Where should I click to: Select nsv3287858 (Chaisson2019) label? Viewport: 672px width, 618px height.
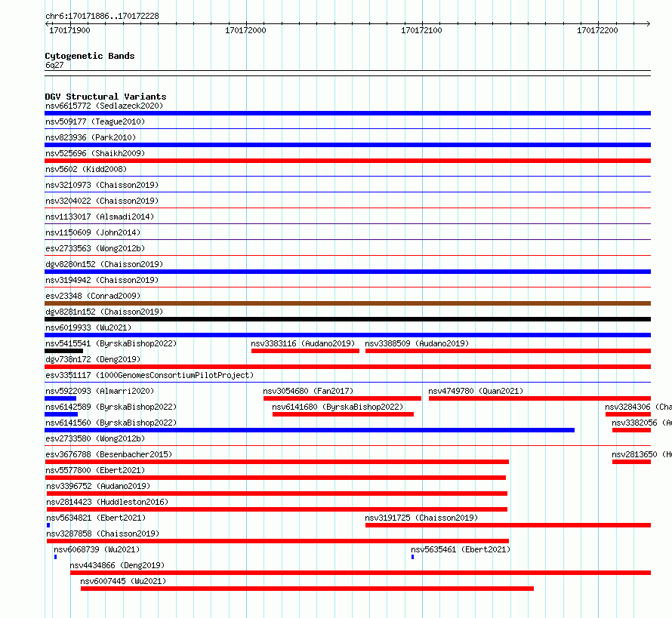coord(103,533)
